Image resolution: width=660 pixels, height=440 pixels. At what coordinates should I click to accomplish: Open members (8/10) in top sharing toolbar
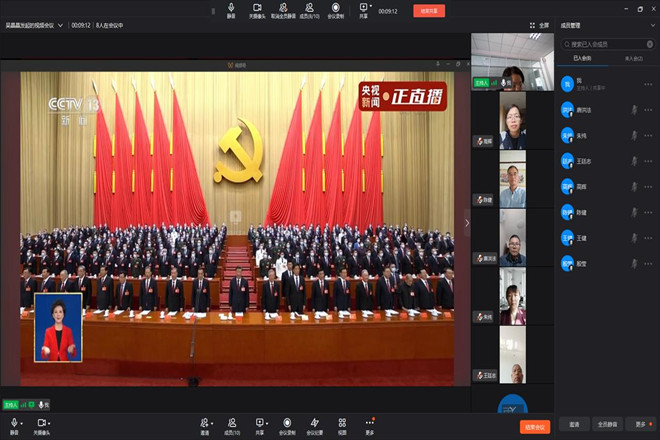[x=309, y=10]
